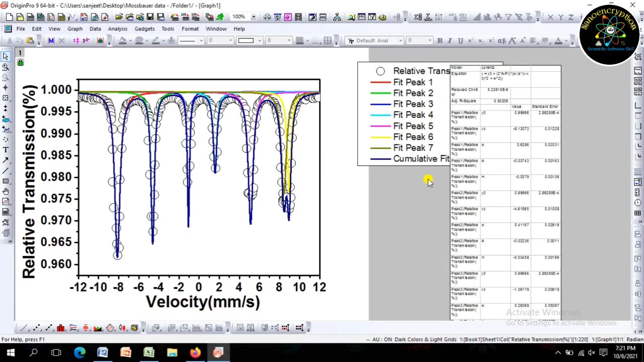644x362 pixels.
Task: Click the Save Project disk icon
Action: click(x=150, y=17)
